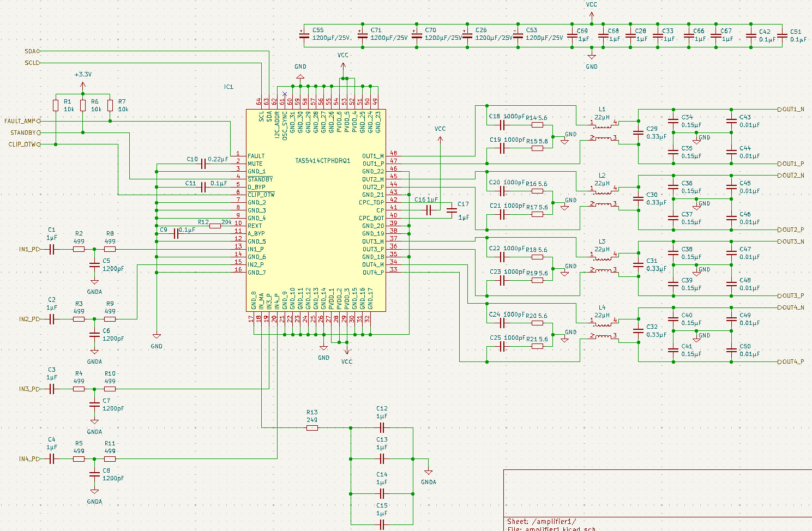Click the no-connect X on pin 61
This screenshot has width=812, height=531.
(284, 94)
